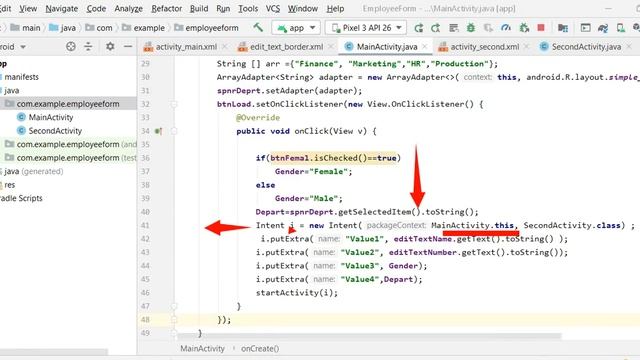Screen dimensions: 640x360
Task: Click Attach Debugger to Android Process icon
Action: coord(524,28)
